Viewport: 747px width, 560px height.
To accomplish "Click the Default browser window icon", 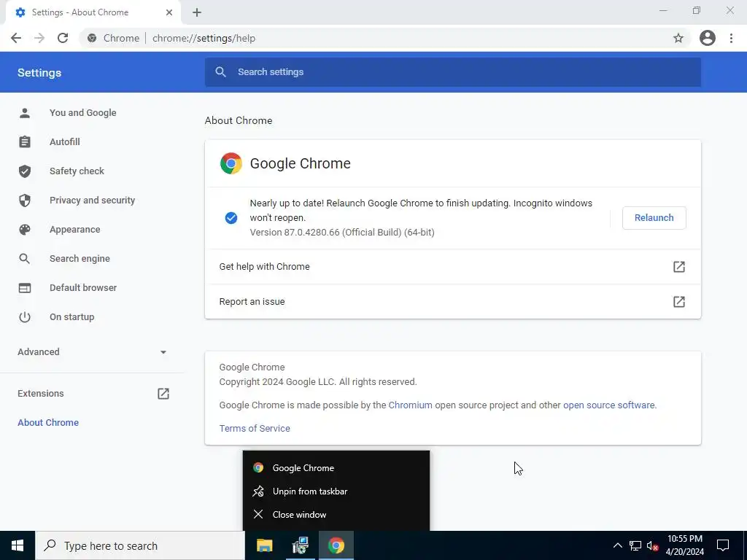I will 24,287.
